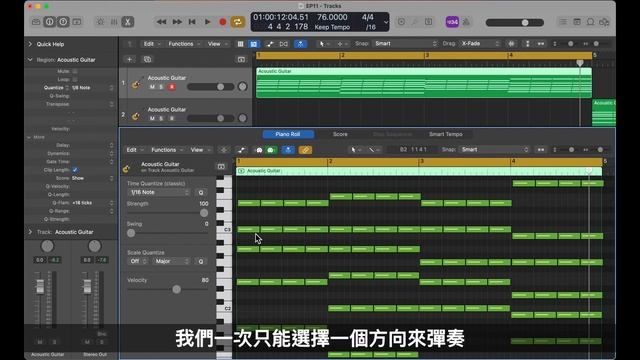The image size is (640, 360).
Task: Click track 2 pan knob
Action: [x=242, y=118]
